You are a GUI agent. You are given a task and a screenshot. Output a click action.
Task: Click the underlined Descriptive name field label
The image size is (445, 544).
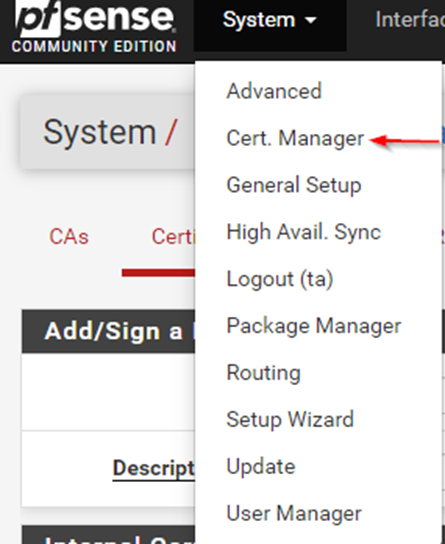point(154,468)
